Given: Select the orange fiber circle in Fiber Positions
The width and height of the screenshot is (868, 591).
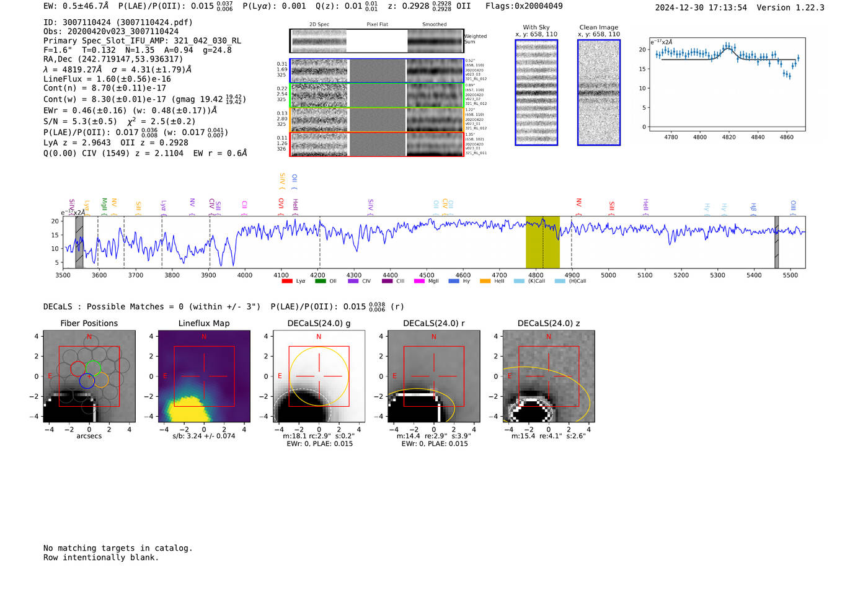Looking at the screenshot, I should tap(101, 380).
